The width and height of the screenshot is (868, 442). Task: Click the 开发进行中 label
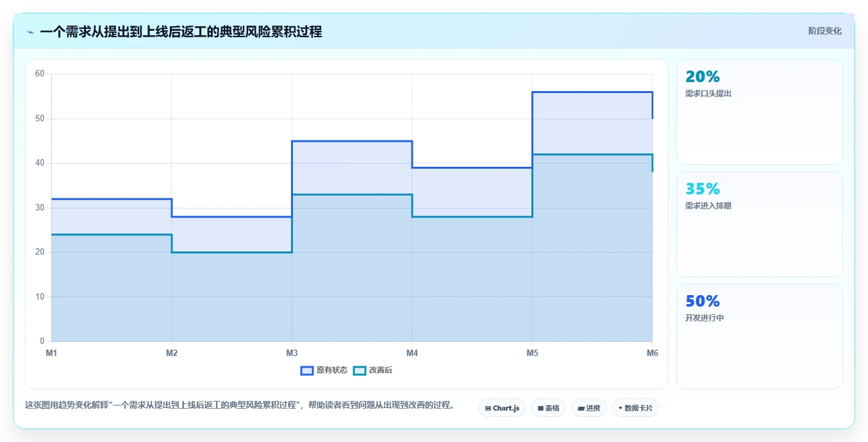tap(705, 318)
